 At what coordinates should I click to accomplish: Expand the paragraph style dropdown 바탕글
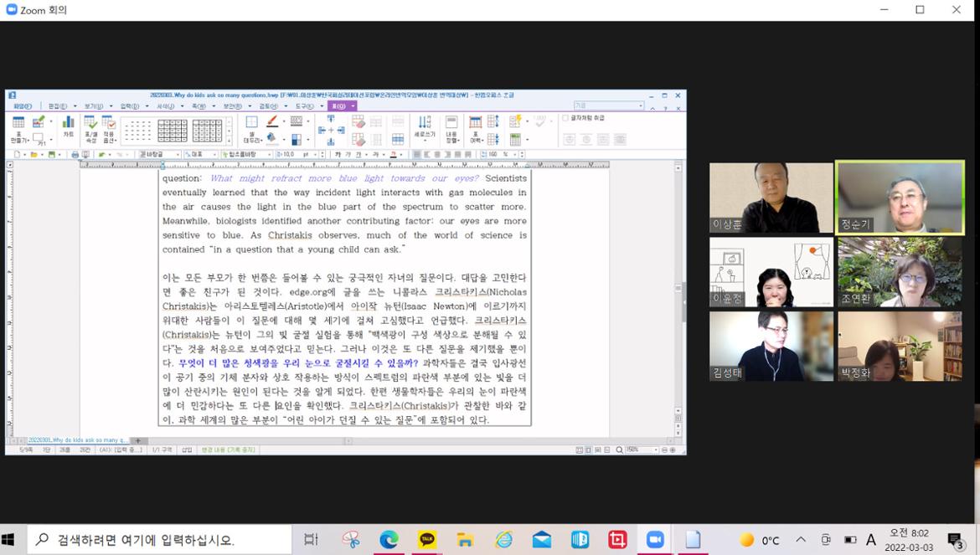click(162, 155)
